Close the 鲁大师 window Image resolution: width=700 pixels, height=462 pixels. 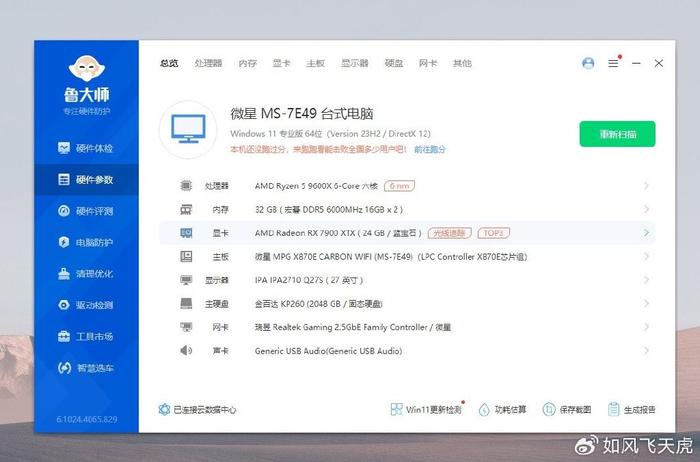click(x=658, y=63)
